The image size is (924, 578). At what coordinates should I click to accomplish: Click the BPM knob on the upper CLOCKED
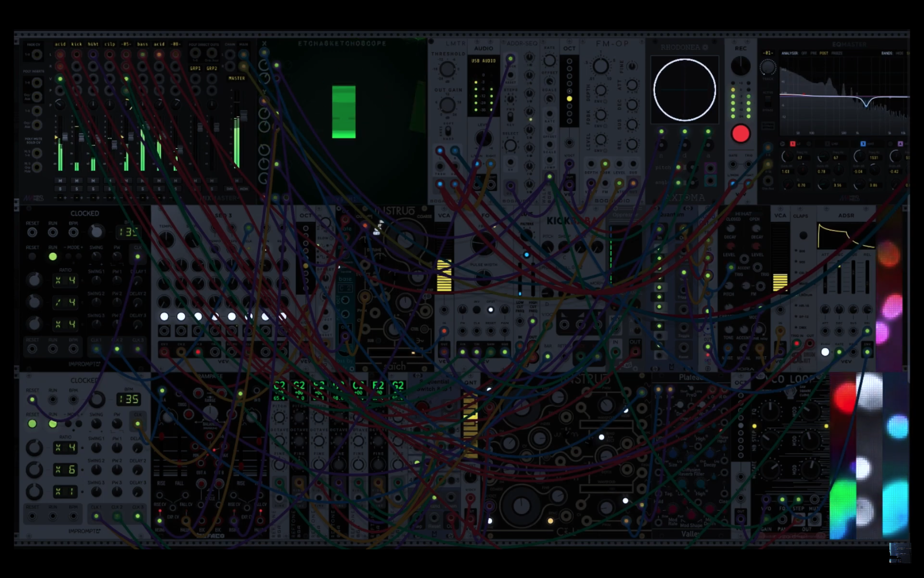(96, 231)
